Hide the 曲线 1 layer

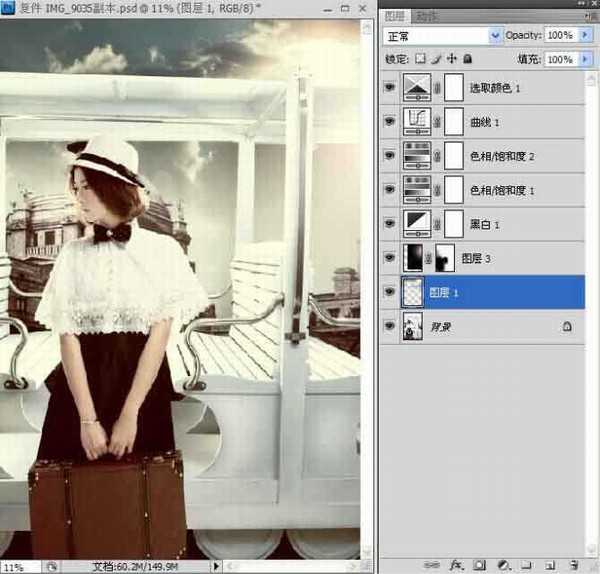pos(388,122)
